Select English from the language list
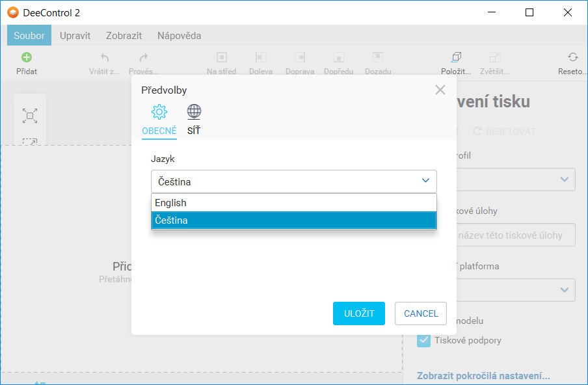This screenshot has width=588, height=385. point(293,203)
